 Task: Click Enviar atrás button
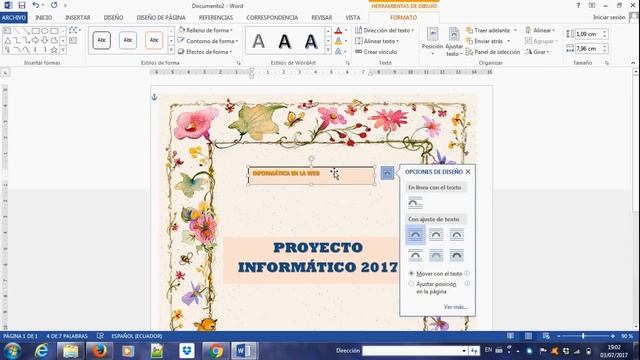tap(484, 41)
